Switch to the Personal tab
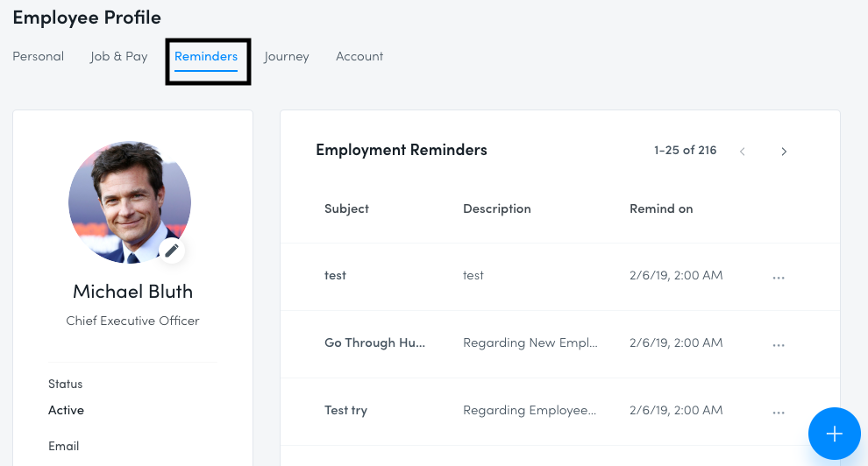This screenshot has width=868, height=466. tap(39, 56)
